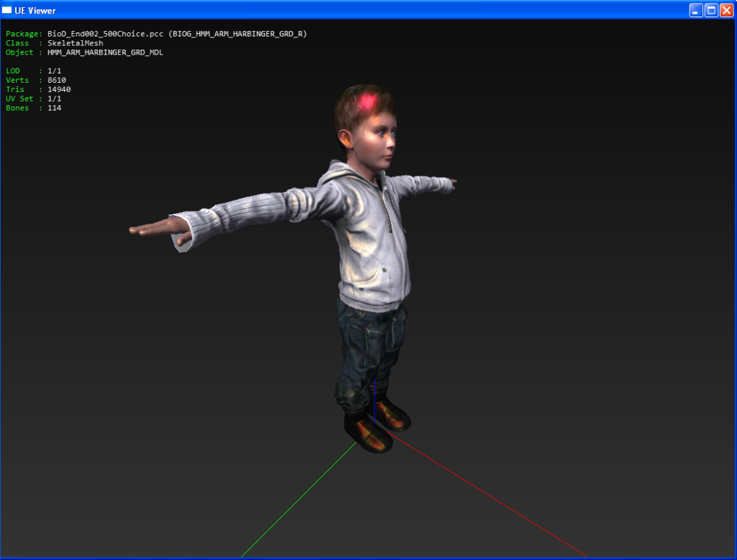Click package name 'BioD_End002_500Choice.pcc'
This screenshot has width=737, height=560.
105,34
